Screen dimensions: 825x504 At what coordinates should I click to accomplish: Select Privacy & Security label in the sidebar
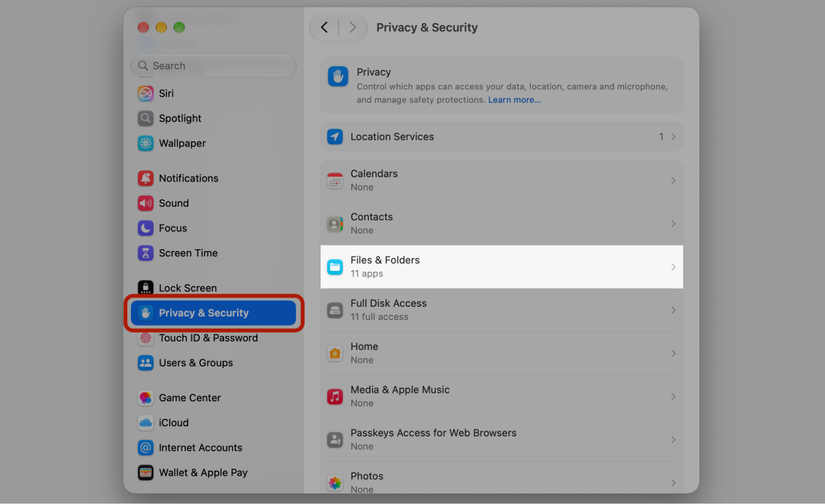[203, 313]
